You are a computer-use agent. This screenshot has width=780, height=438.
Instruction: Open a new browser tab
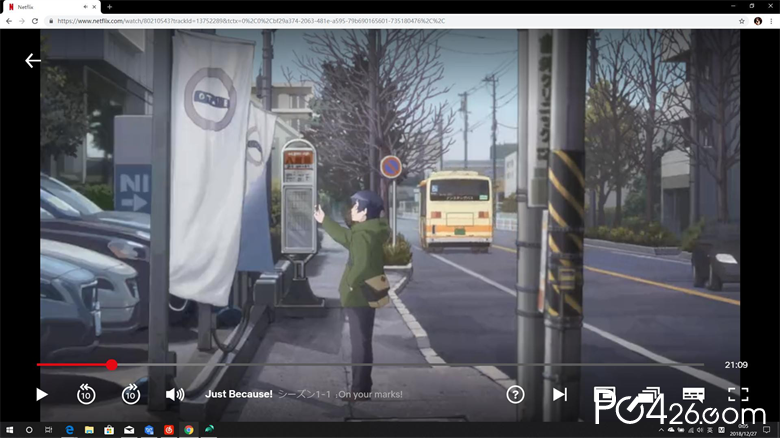pyautogui.click(x=109, y=7)
